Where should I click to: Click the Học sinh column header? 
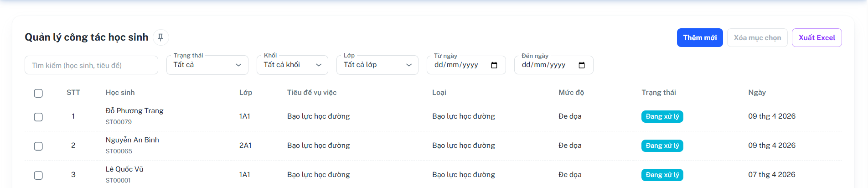(x=120, y=93)
